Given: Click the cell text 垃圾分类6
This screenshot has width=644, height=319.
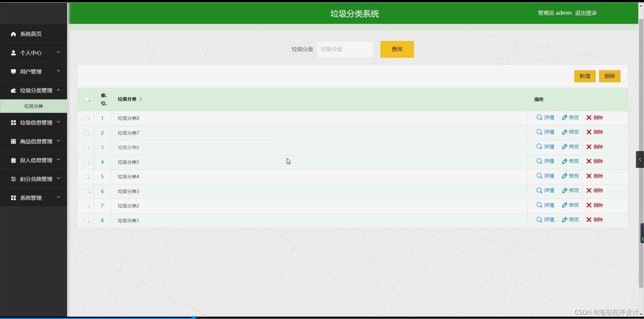Looking at the screenshot, I should coord(128,147).
